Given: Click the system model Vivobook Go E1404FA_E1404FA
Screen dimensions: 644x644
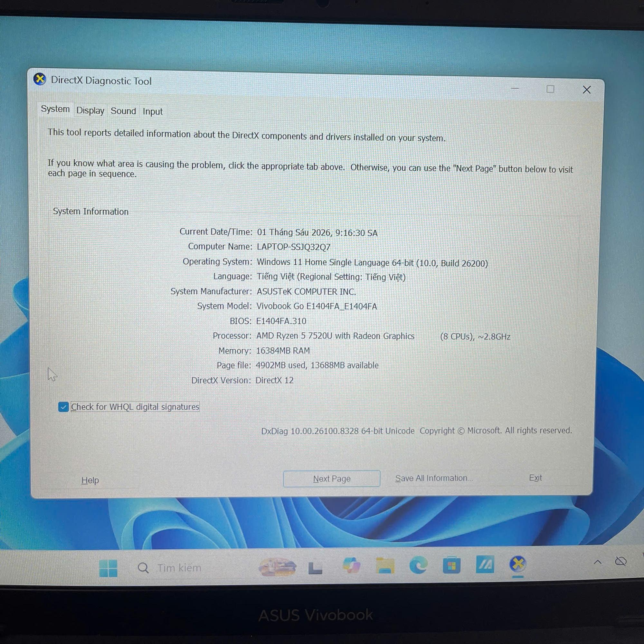Looking at the screenshot, I should coord(317,306).
